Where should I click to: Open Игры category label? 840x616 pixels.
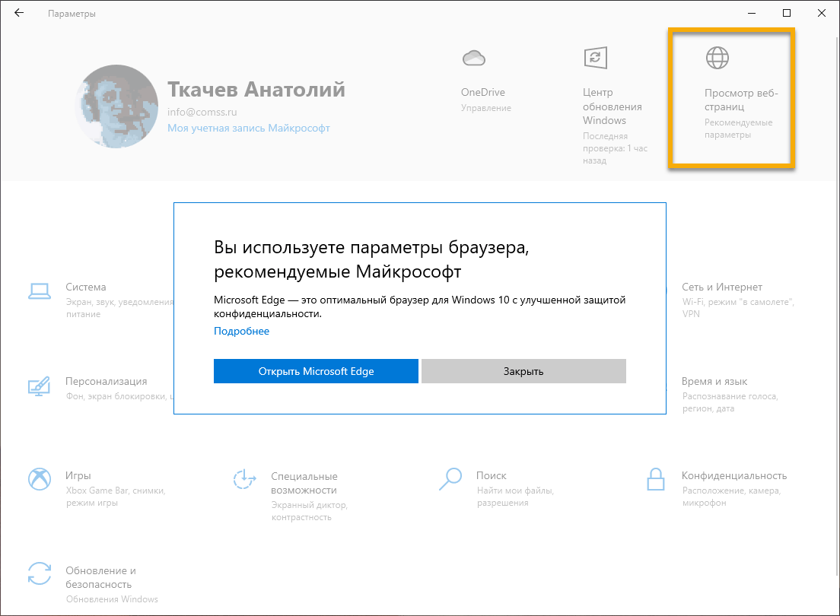78,475
